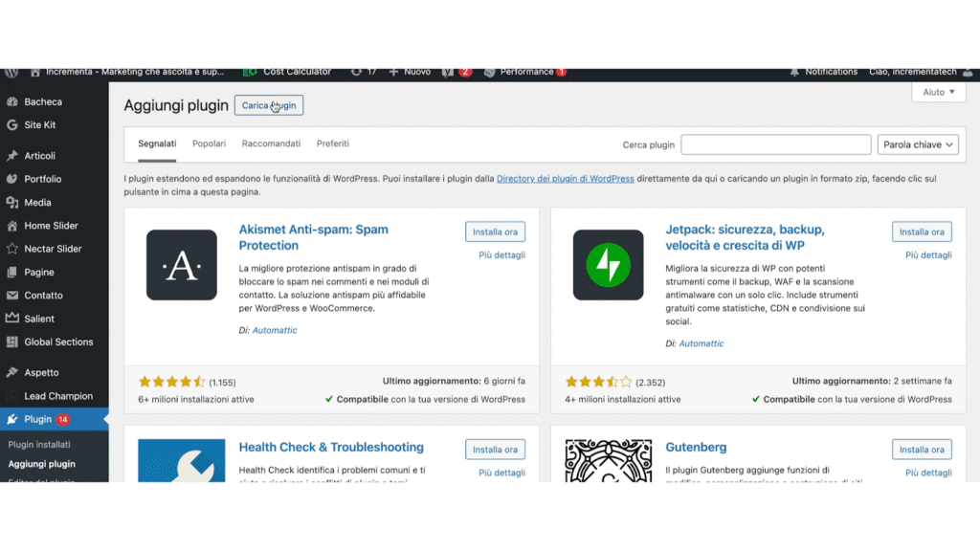Screen dimensions: 980x551
Task: Install Akismet with Installa ora button
Action: 495,231
